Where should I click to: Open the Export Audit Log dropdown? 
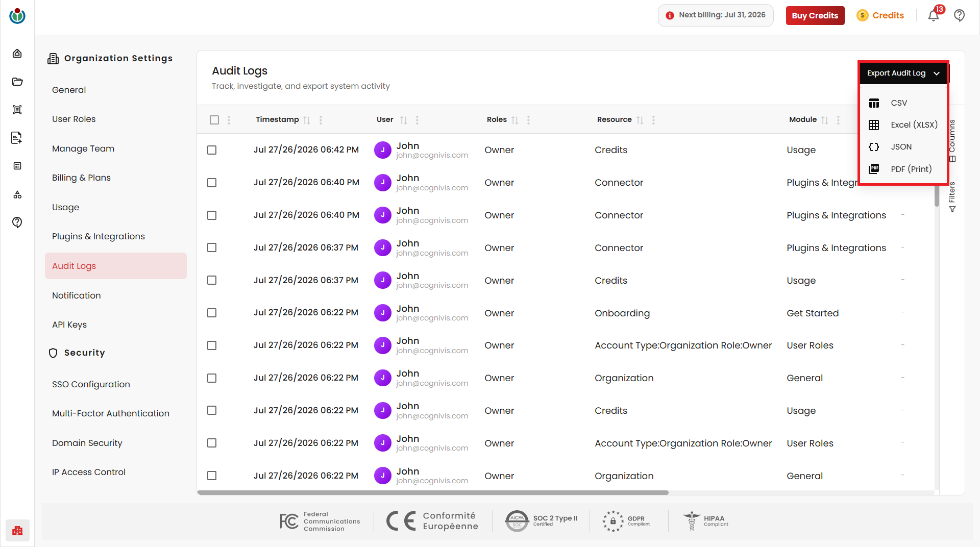coord(903,73)
